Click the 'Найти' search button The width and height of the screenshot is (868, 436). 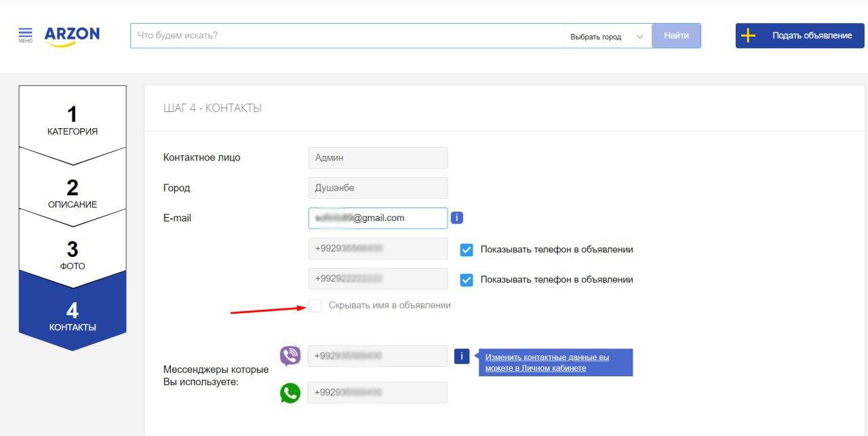[x=676, y=36]
